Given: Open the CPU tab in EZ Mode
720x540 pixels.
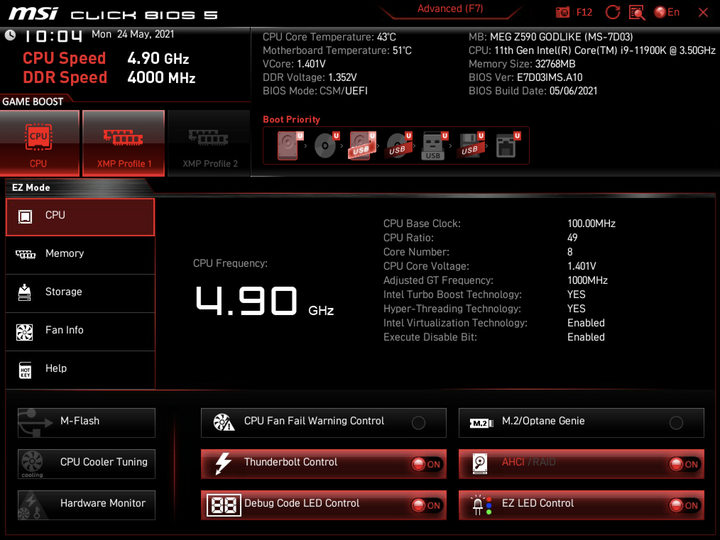Looking at the screenshot, I should coord(80,217).
